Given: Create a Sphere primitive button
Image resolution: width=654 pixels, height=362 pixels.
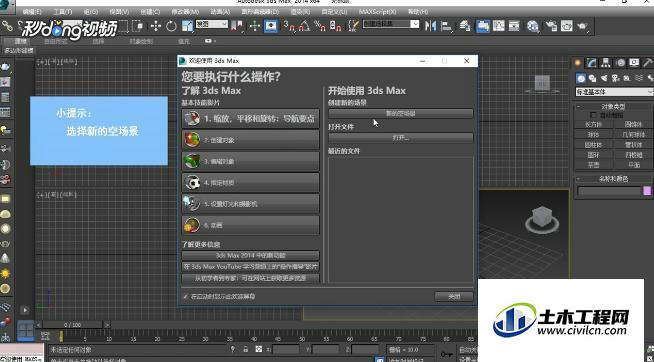Looking at the screenshot, I should point(593,135).
